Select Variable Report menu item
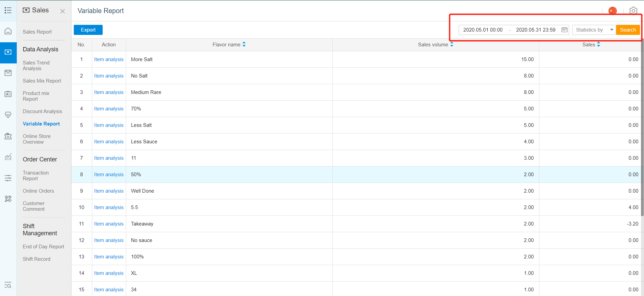644x296 pixels. (41, 124)
